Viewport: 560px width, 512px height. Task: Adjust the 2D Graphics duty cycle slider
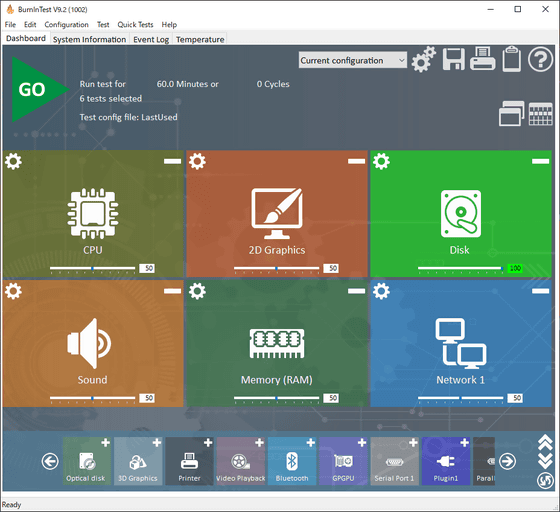click(276, 268)
